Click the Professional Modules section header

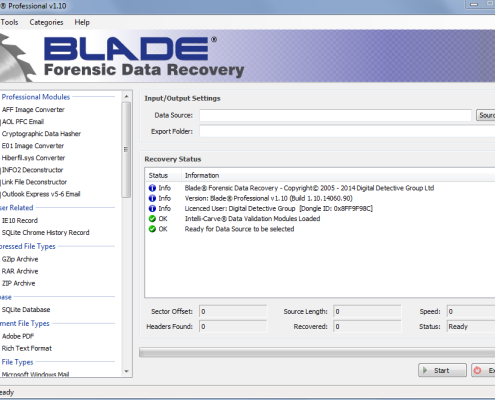36,97
